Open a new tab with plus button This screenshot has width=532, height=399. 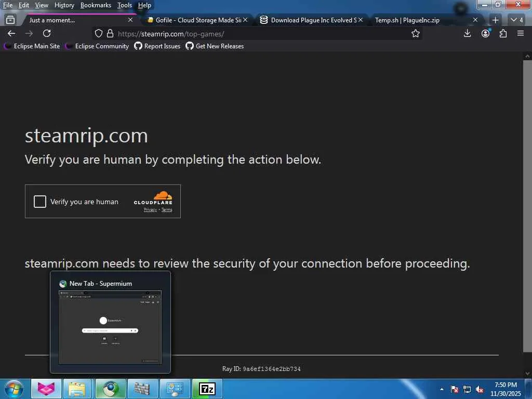495,20
